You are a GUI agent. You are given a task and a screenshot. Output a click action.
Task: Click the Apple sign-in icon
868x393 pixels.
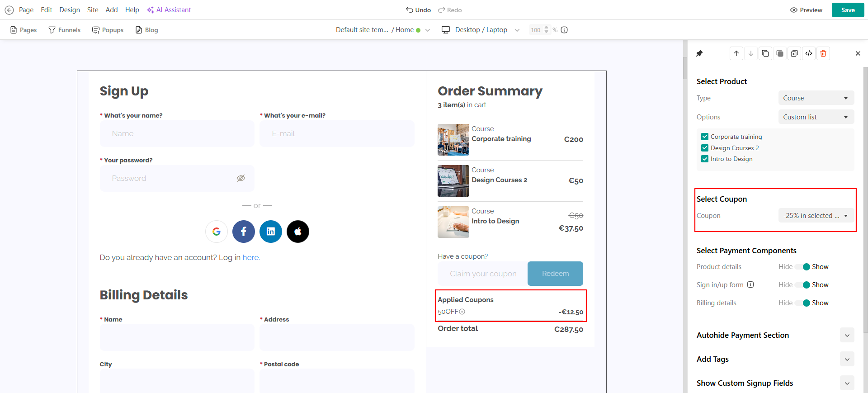tap(298, 232)
